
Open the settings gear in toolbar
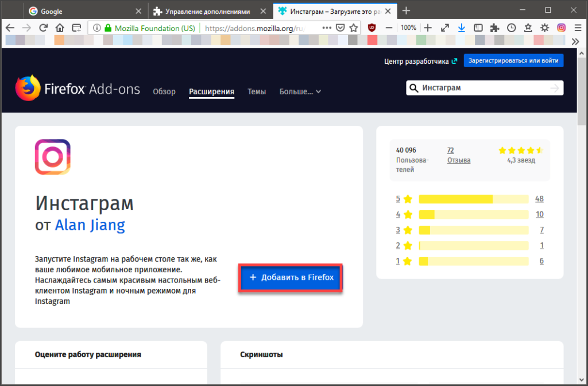click(544, 28)
